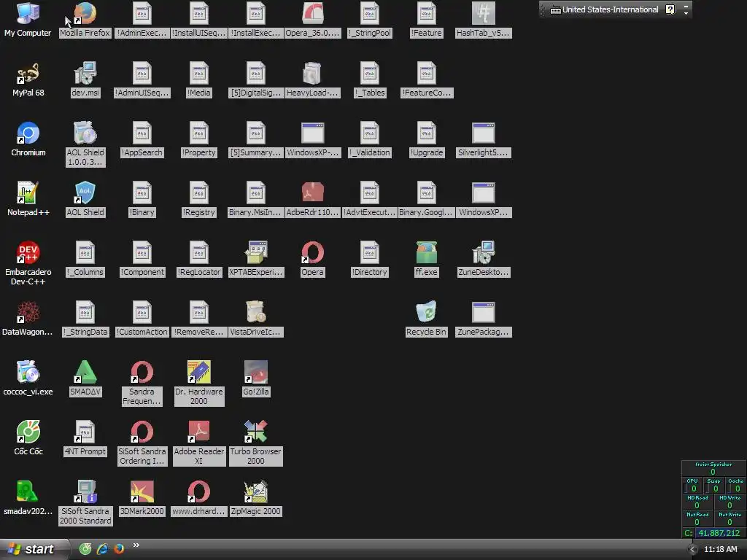
Task: Click the C: drive free space readout
Action: click(x=713, y=533)
